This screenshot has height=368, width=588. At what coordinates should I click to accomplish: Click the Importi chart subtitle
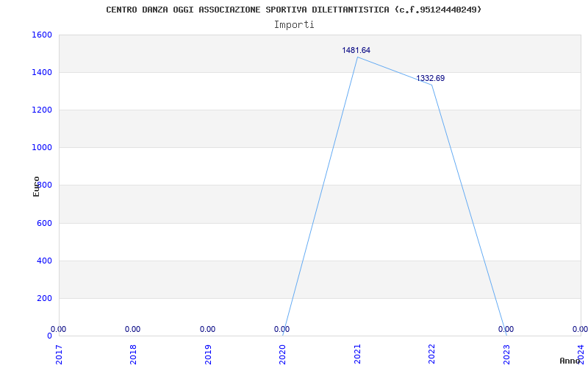click(294, 25)
